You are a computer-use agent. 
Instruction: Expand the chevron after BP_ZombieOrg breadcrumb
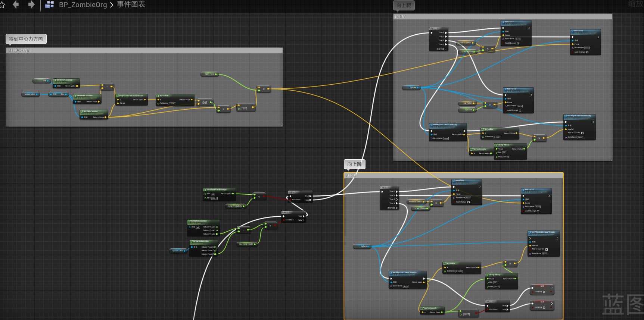pos(112,5)
